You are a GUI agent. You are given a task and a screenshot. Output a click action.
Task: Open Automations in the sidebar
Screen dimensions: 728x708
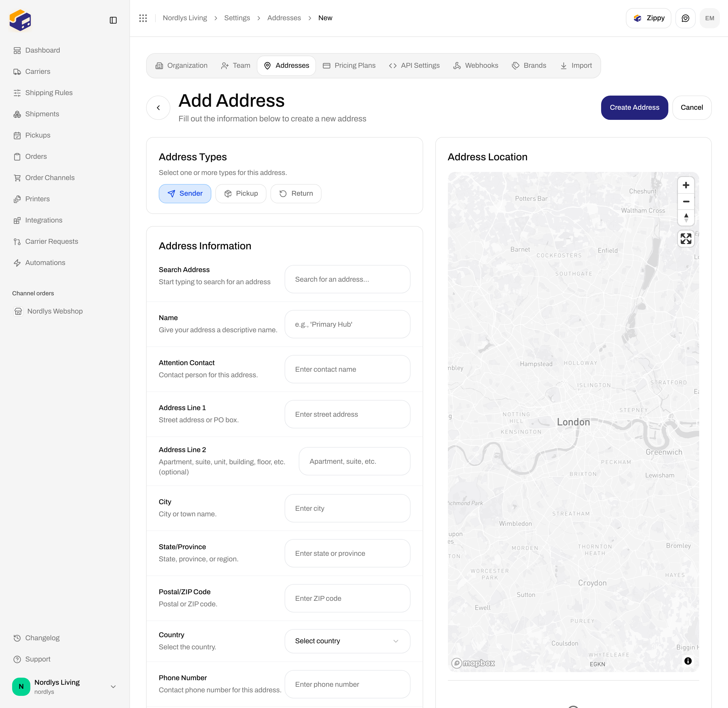pyautogui.click(x=65, y=262)
